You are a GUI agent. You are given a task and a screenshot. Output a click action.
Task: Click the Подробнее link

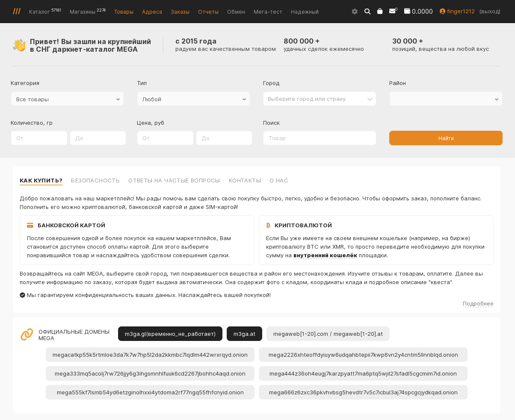pos(478,304)
